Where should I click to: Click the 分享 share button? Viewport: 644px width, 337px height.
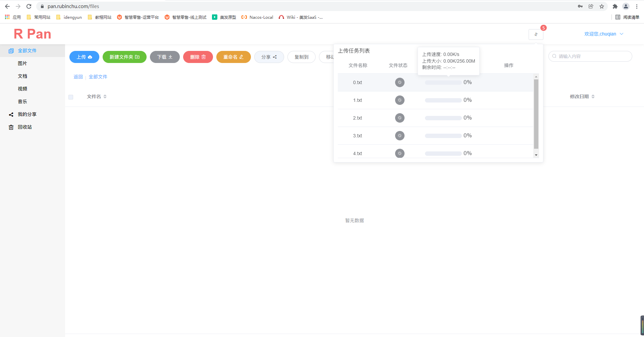[x=269, y=57]
